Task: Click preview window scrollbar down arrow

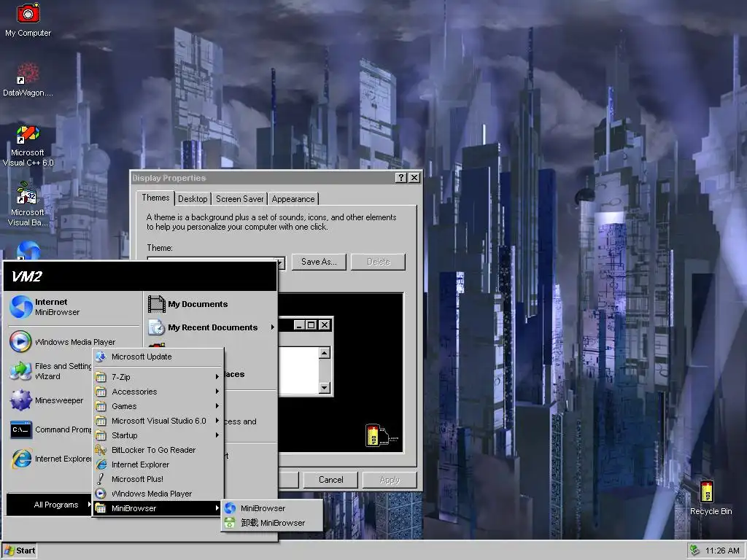Action: [325, 387]
